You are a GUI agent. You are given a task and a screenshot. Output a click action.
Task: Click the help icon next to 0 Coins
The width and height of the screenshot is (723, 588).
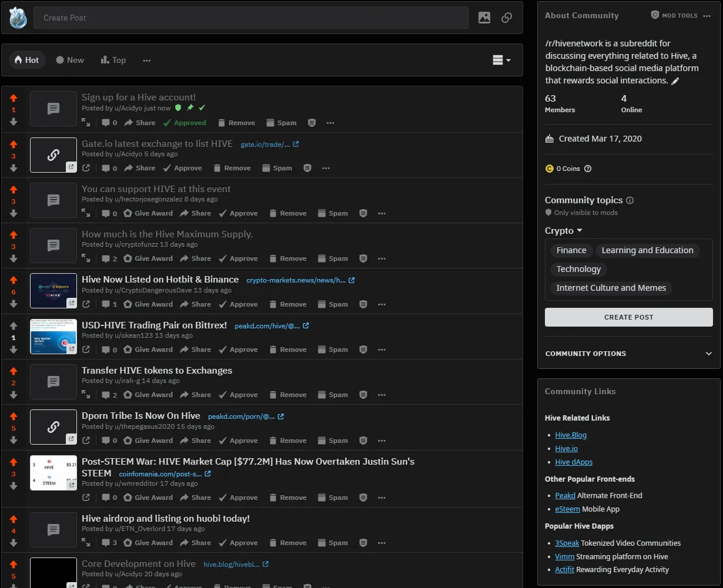click(x=588, y=169)
